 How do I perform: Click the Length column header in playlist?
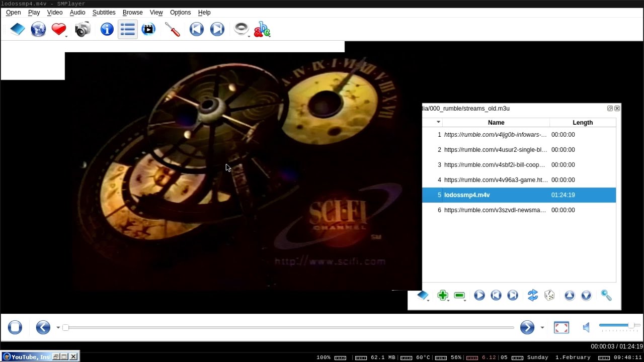coord(583,123)
